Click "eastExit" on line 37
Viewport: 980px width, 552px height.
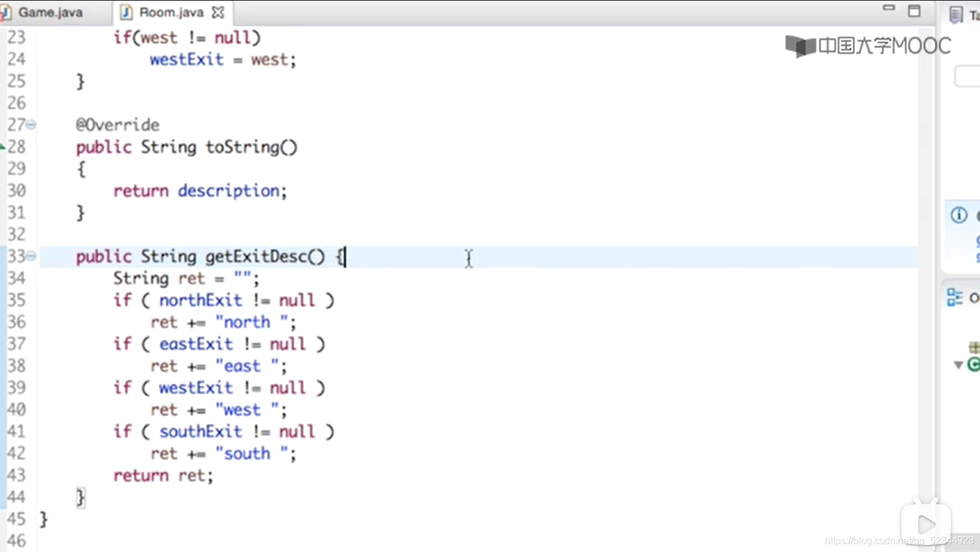[x=196, y=344]
